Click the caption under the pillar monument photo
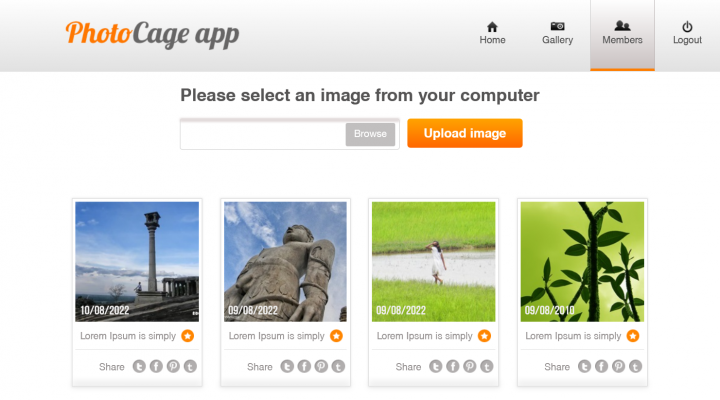 128,336
